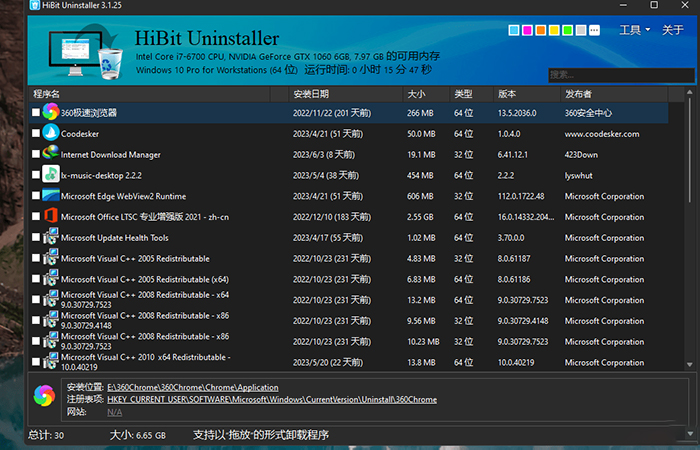The width and height of the screenshot is (700, 450).
Task: Sort list by 安装日期 column header
Action: point(346,94)
